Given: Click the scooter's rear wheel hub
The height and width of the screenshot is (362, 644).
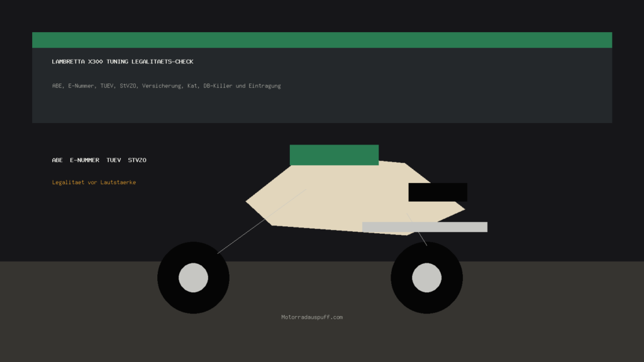Looking at the screenshot, I should pyautogui.click(x=427, y=278).
